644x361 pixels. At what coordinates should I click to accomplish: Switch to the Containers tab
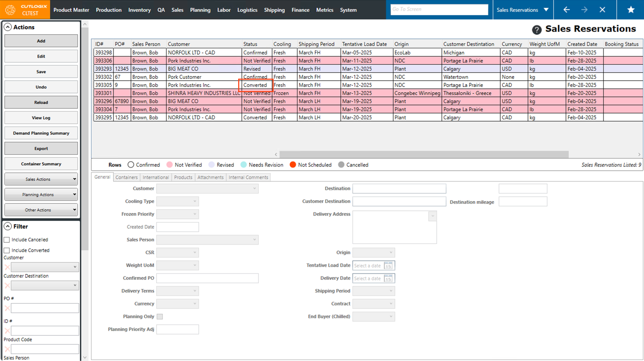click(126, 177)
